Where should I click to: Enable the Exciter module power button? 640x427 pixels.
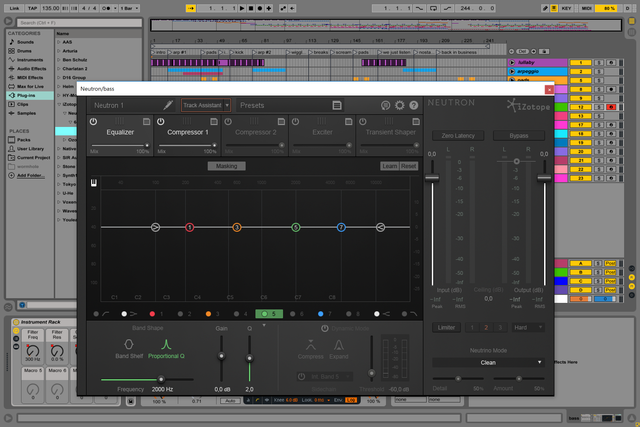(296, 122)
